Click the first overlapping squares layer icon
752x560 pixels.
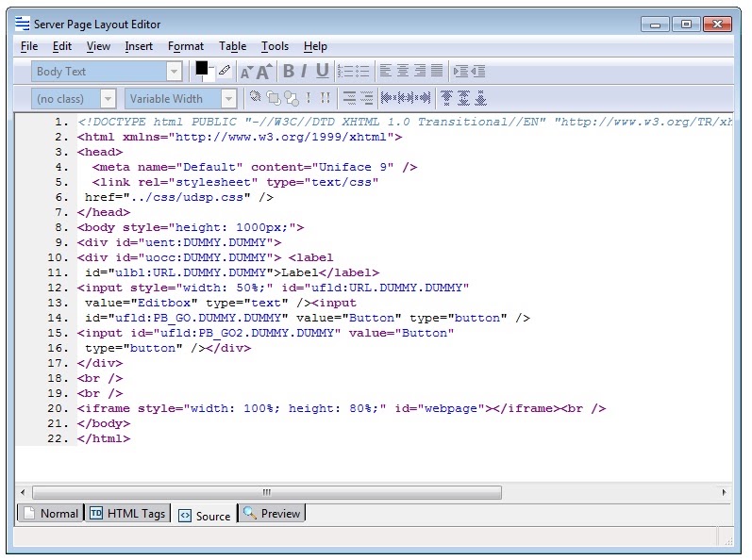[x=274, y=98]
